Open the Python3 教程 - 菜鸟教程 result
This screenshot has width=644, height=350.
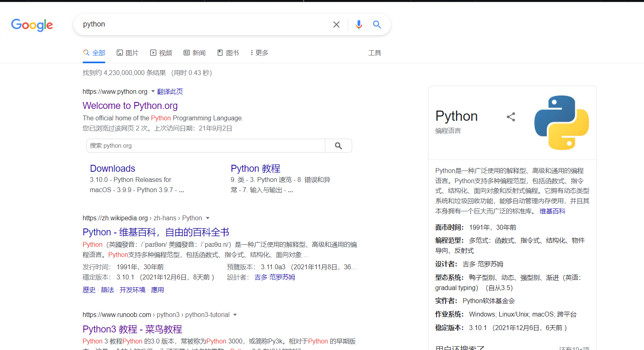tap(132, 329)
